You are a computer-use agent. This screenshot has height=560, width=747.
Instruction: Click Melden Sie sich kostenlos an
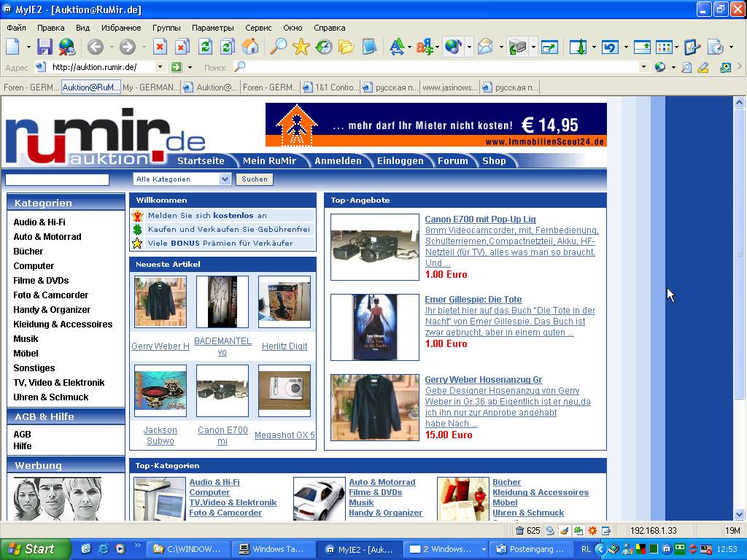pos(207,215)
